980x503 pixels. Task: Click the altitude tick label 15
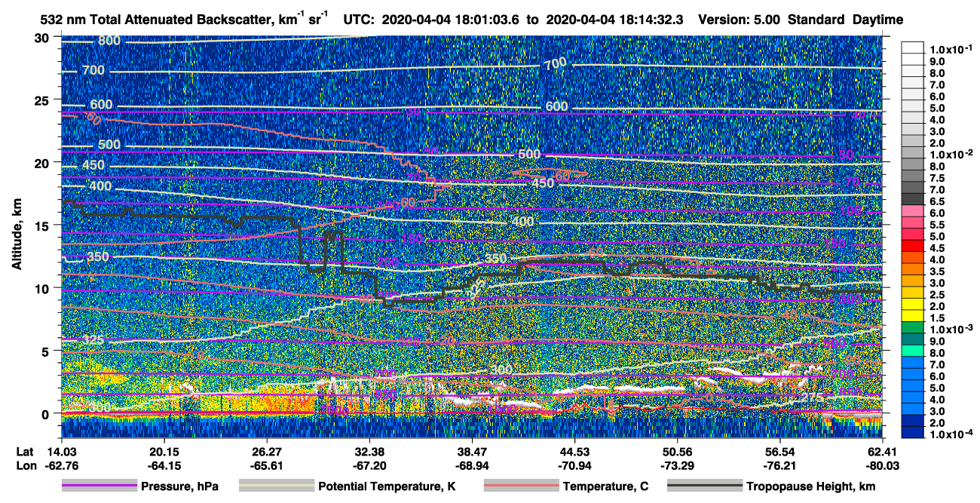[x=43, y=225]
